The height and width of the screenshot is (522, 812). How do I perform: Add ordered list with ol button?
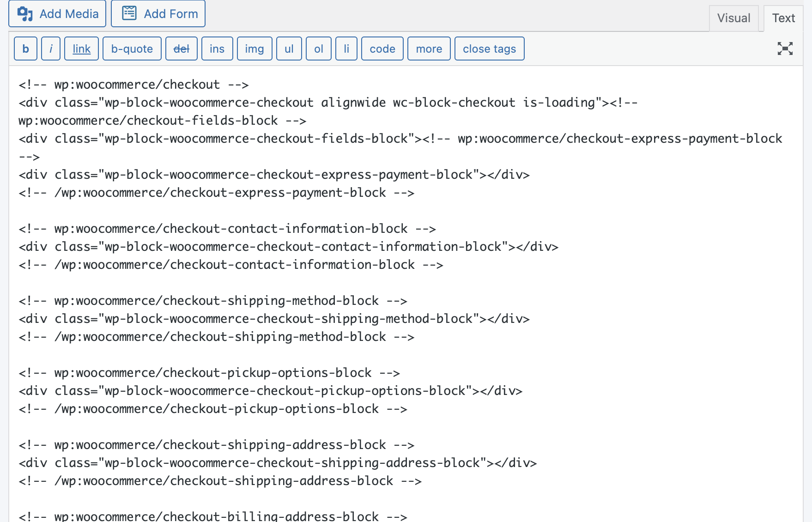pos(318,49)
